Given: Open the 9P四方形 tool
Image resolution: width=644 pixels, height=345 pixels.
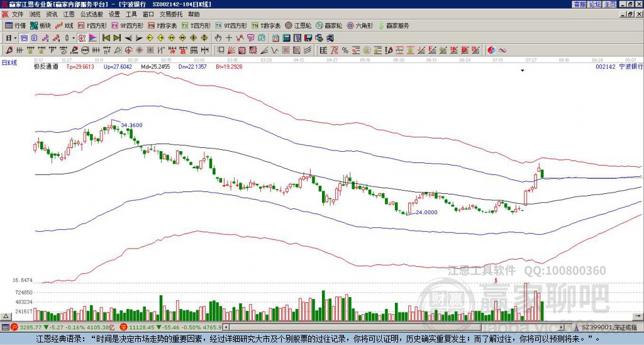Looking at the screenshot, I should tap(127, 25).
